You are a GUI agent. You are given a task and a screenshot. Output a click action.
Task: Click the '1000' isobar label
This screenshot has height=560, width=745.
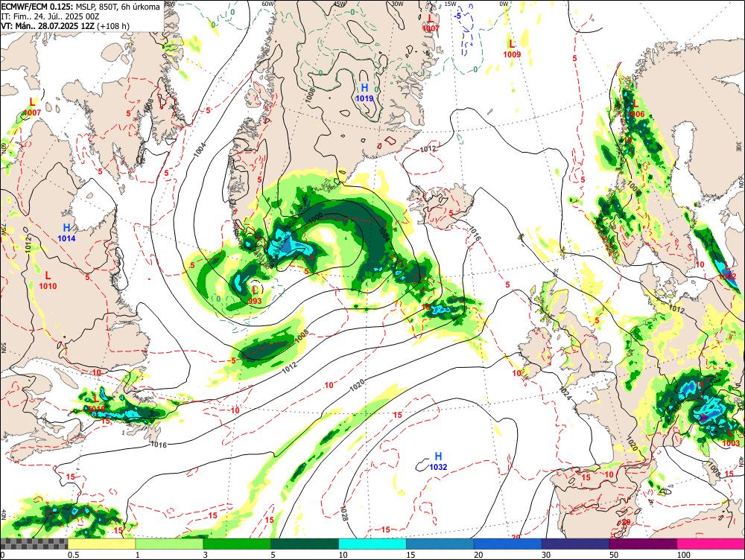coord(316,218)
